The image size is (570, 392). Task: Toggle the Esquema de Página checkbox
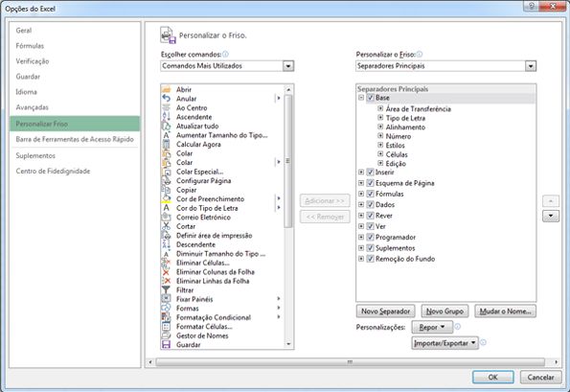click(x=370, y=183)
